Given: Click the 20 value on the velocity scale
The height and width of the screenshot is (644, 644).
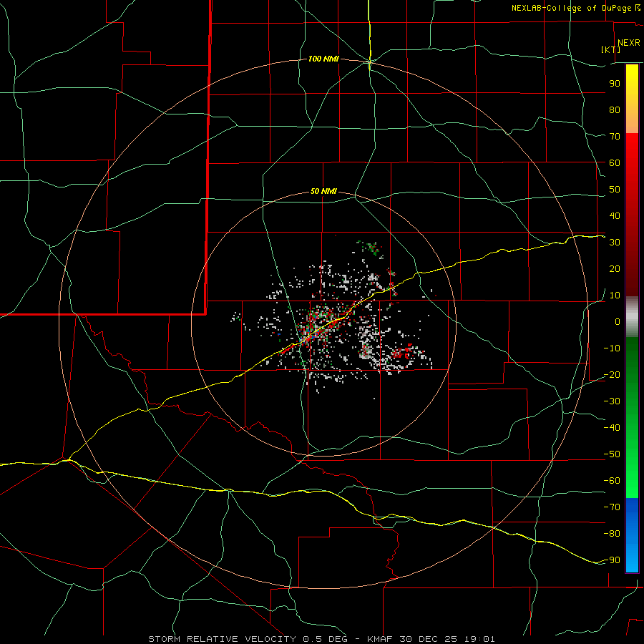Looking at the screenshot, I should click(615, 269).
